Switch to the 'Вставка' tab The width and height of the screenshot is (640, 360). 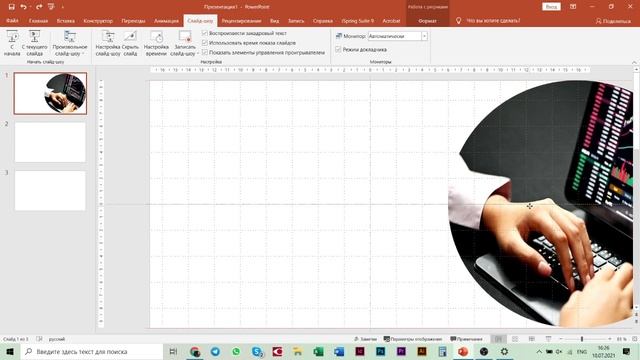click(66, 20)
